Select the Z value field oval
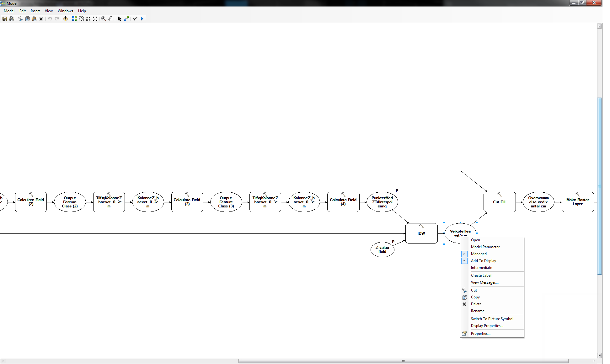This screenshot has height=364, width=610. click(x=383, y=249)
